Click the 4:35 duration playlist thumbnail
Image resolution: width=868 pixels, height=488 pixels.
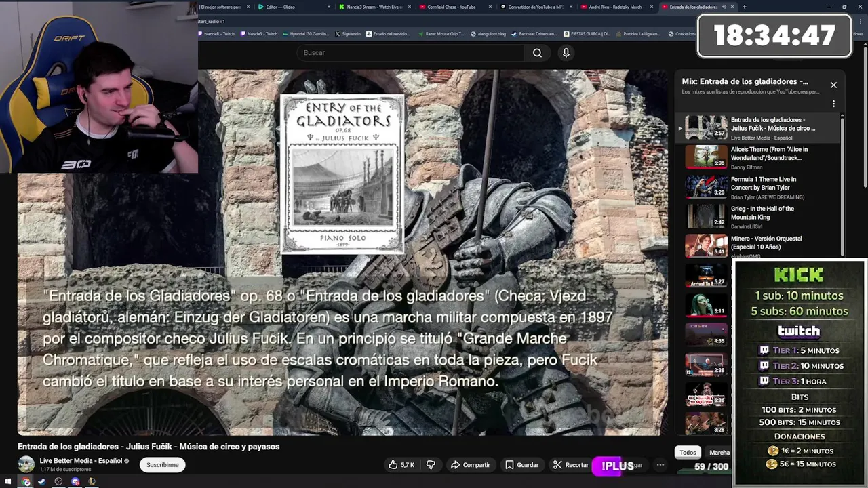coord(706,335)
